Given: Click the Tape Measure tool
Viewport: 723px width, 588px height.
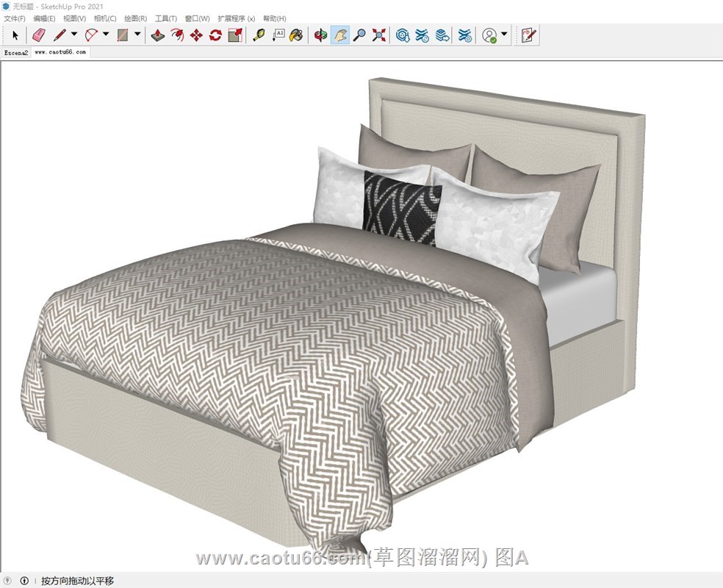Looking at the screenshot, I should tap(259, 35).
